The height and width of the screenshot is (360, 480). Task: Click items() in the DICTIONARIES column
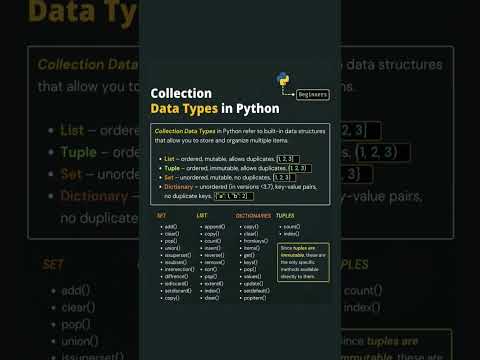(251, 248)
